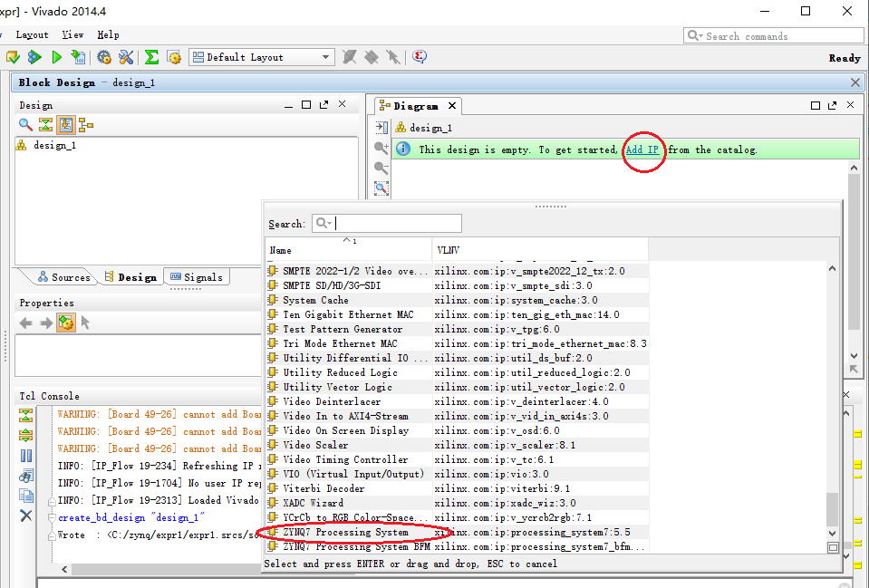Image resolution: width=869 pixels, height=588 pixels.
Task: Click zoom fit icon on Diagram toolbar
Action: click(381, 188)
